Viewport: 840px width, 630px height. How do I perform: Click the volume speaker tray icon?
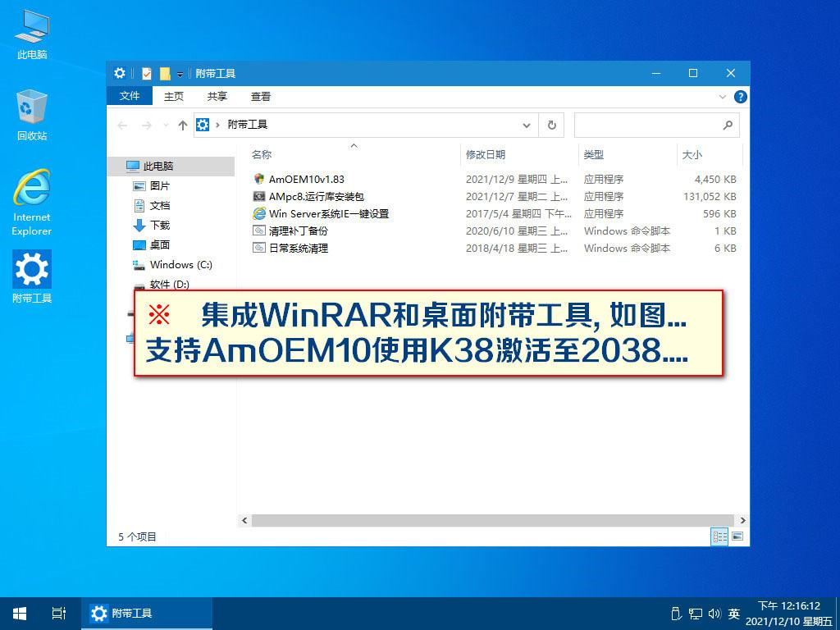tap(715, 614)
